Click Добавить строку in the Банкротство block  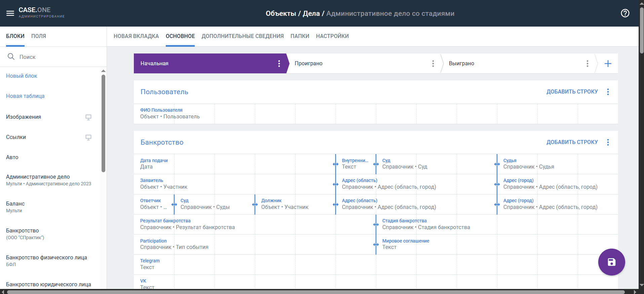[x=572, y=142]
